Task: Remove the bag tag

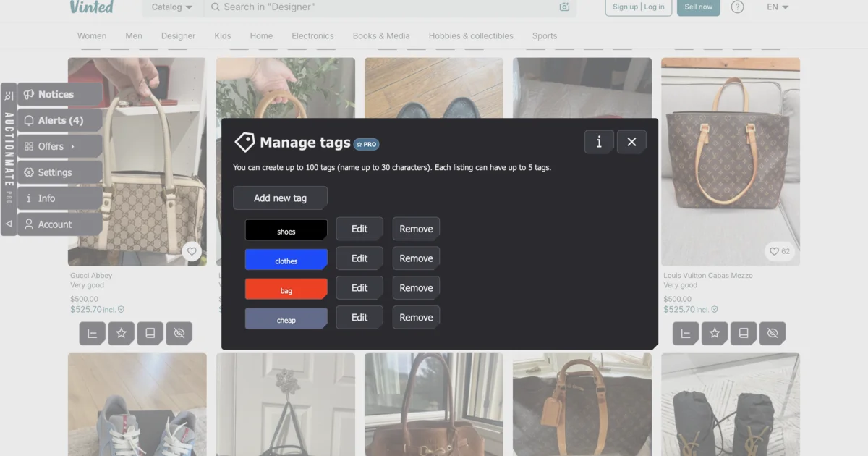Action: (x=416, y=288)
